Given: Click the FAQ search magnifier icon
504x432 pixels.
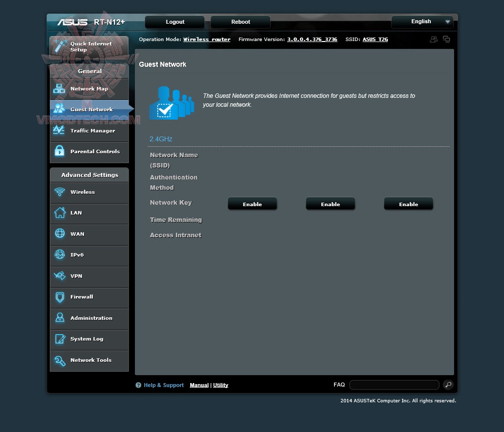Looking at the screenshot, I should pos(448,385).
